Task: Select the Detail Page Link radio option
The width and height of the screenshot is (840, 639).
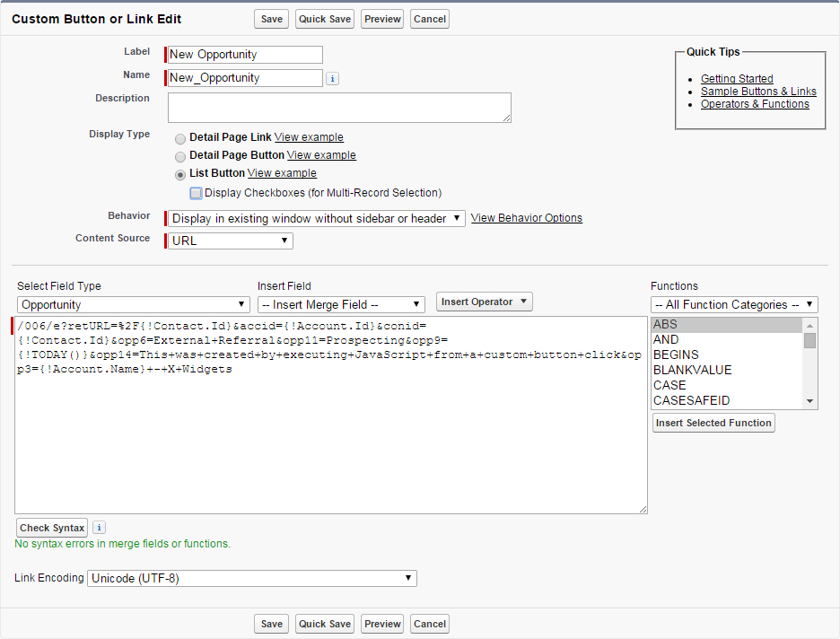Action: (180, 138)
